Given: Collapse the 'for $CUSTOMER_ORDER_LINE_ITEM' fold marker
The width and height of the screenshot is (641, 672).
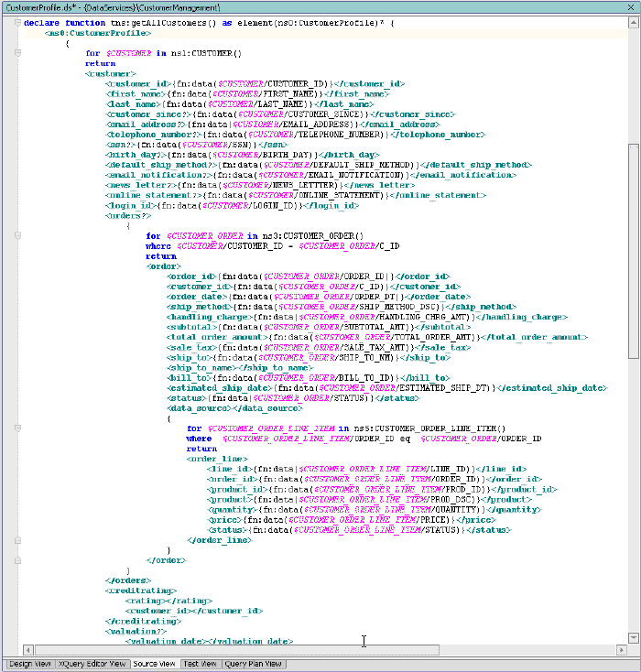Looking at the screenshot, I should click(x=17, y=428).
